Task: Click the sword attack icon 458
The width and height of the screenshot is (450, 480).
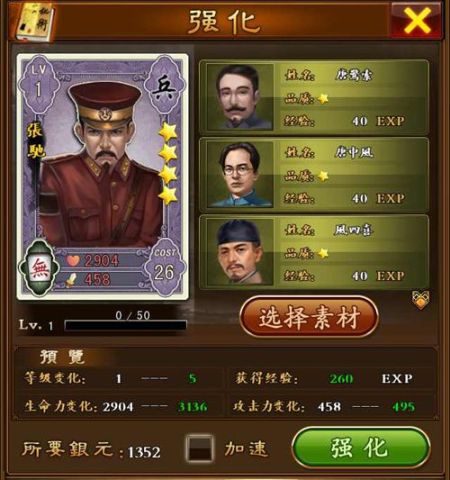Action: click(70, 280)
